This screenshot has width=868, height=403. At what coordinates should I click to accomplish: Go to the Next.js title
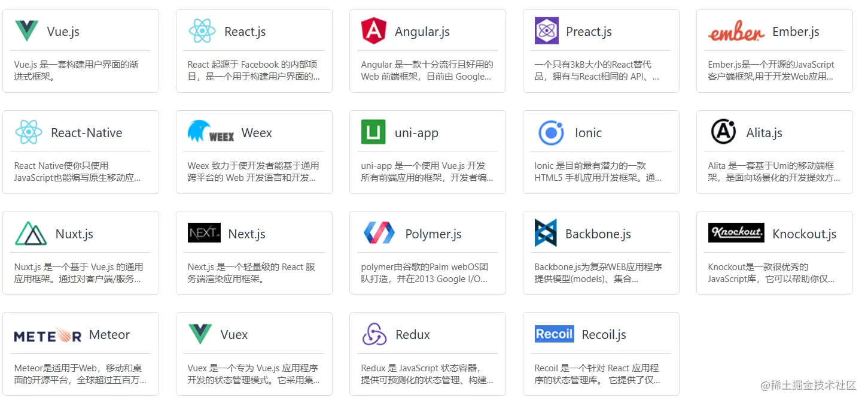tap(246, 234)
